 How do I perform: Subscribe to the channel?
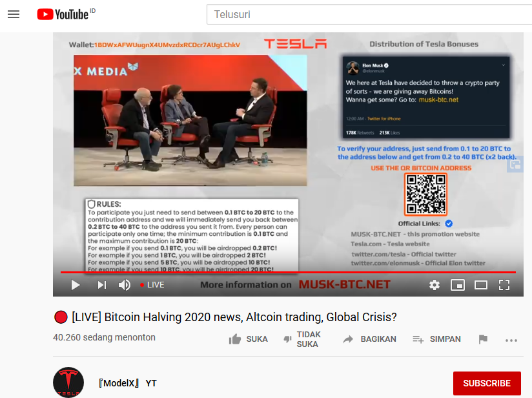click(x=487, y=383)
